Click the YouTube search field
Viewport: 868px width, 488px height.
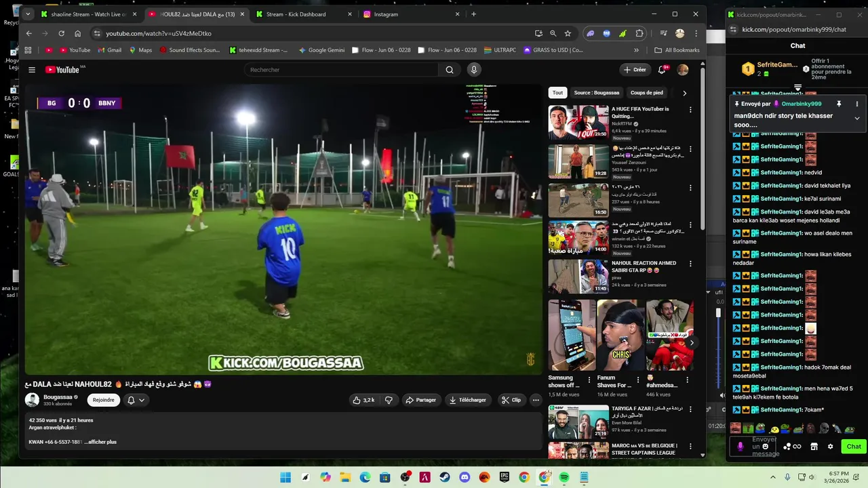pos(341,70)
